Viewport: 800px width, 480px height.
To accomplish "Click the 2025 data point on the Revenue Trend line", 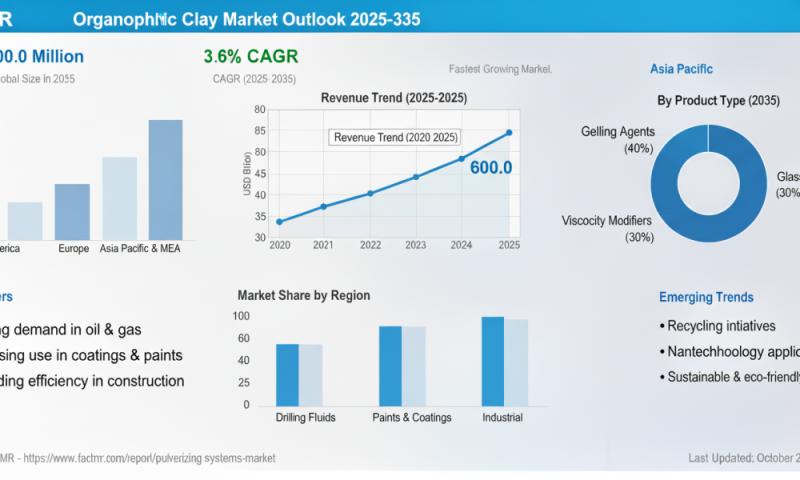I will (509, 132).
